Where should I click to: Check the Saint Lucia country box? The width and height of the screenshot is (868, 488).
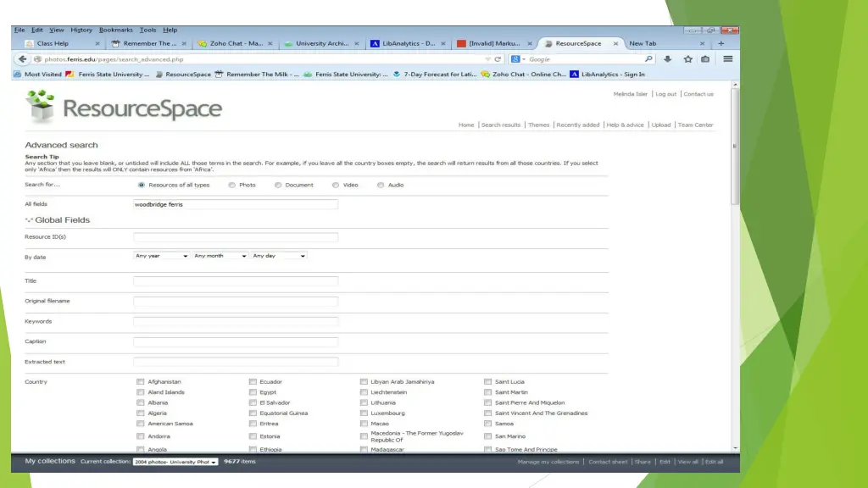pyautogui.click(x=487, y=382)
